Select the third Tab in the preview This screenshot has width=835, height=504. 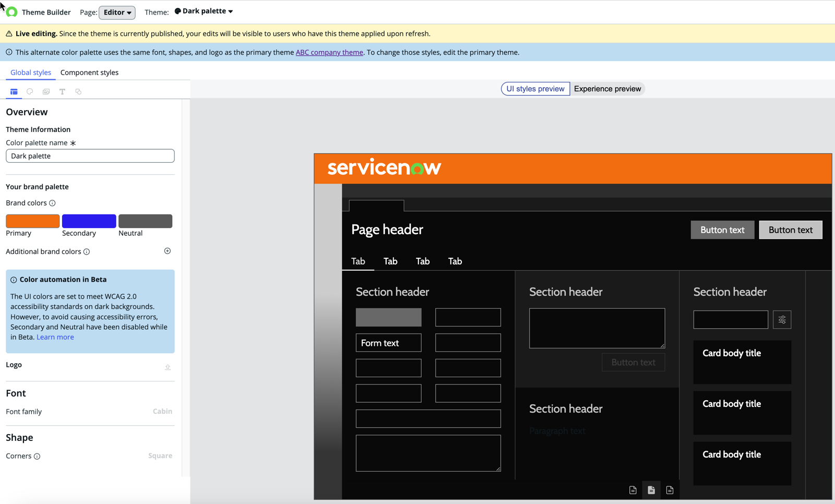coord(423,261)
